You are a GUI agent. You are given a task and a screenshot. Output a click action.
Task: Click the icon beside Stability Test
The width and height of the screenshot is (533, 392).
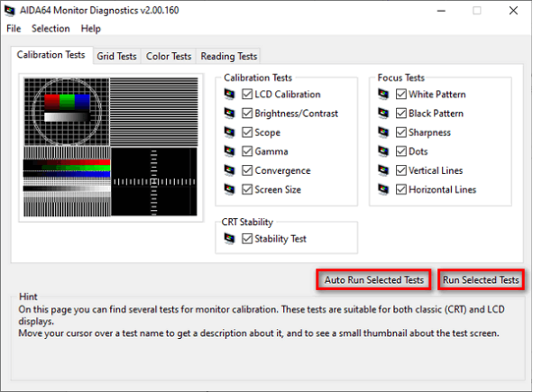coord(229,239)
